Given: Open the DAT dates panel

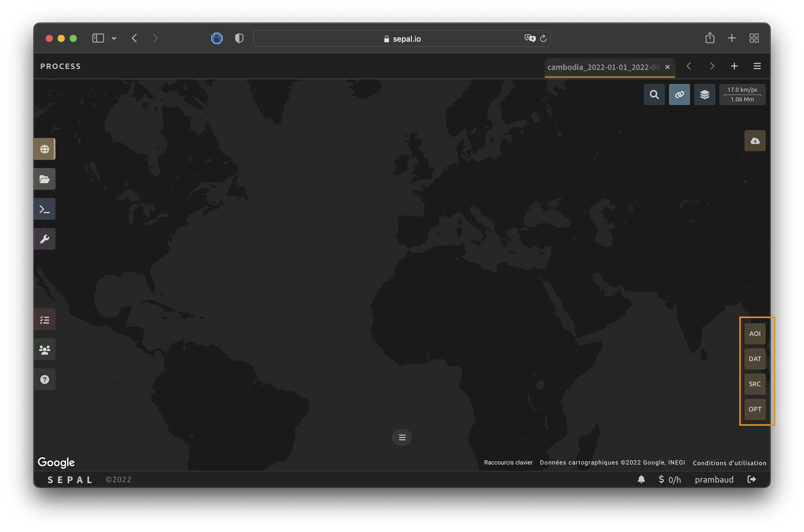Looking at the screenshot, I should tap(755, 359).
